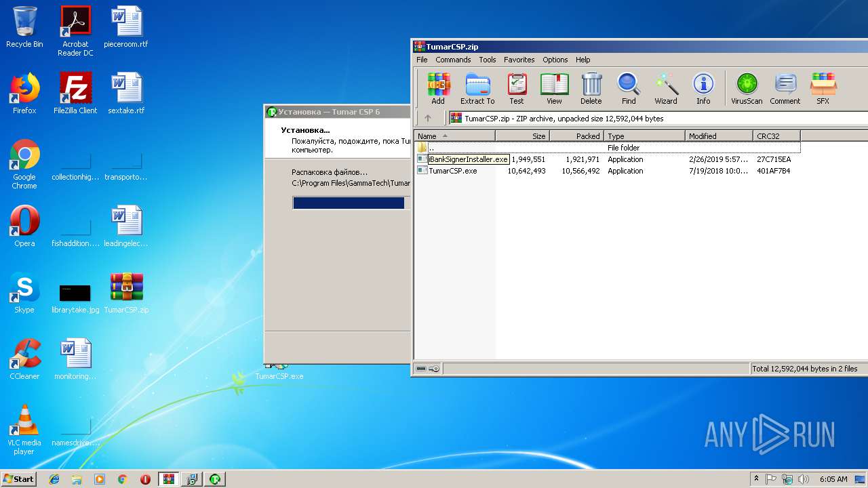The height and width of the screenshot is (488, 868).
Task: Open the File menu in WinRAR
Action: (x=422, y=60)
